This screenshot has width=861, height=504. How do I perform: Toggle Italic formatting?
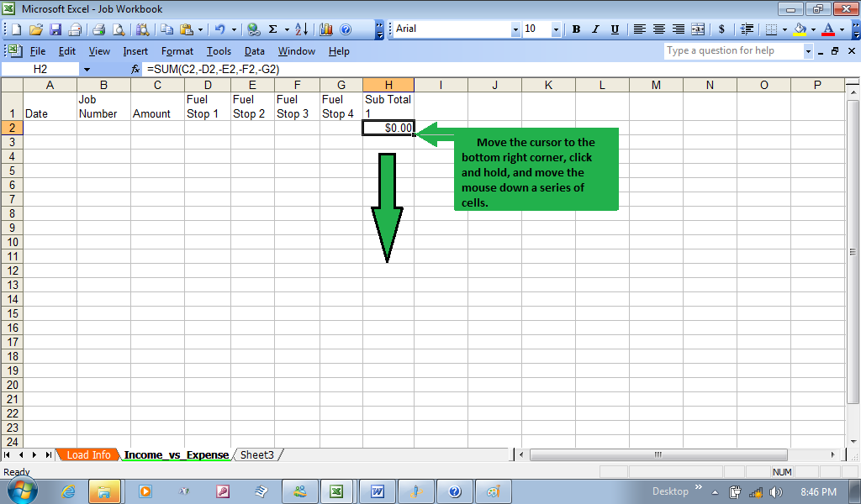pos(595,29)
